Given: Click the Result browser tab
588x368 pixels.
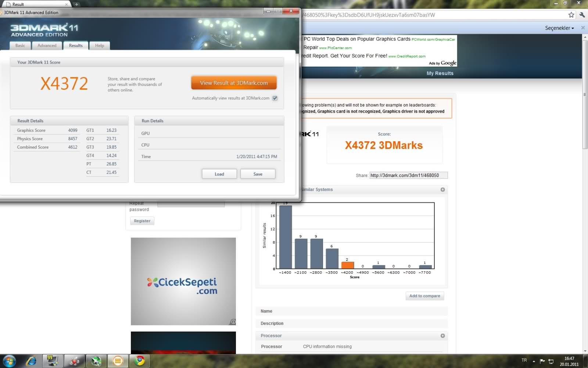Looking at the screenshot, I should 36,4.
